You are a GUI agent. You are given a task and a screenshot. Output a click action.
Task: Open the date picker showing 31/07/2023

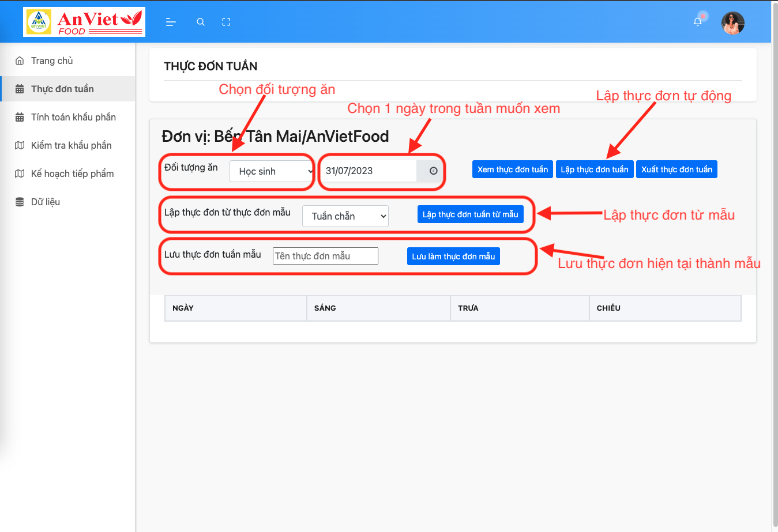tap(369, 170)
